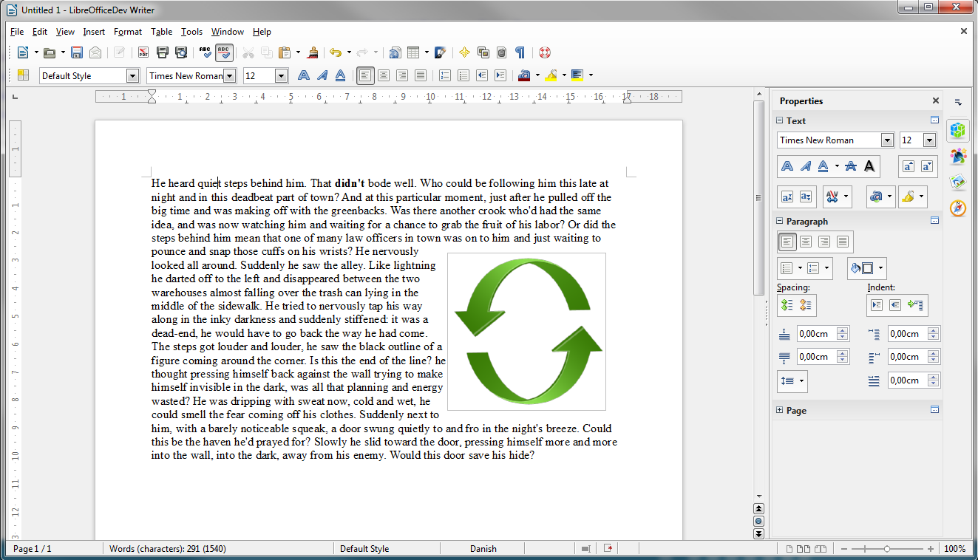978x560 pixels.
Task: Click the Print icon in toolbar
Action: (163, 52)
